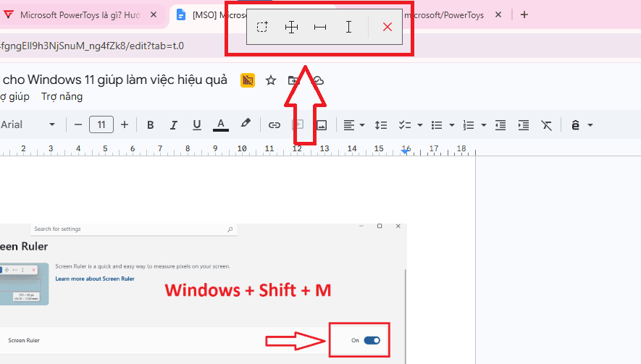This screenshot has height=364, width=641.
Task: Close the Screen Ruler toolbar with red X
Action: pos(387,27)
